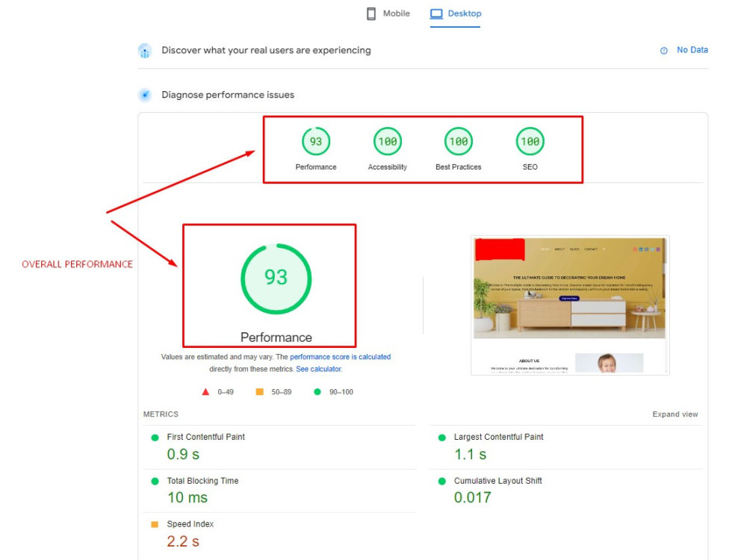Click the First Contentful Paint label

pos(206,437)
